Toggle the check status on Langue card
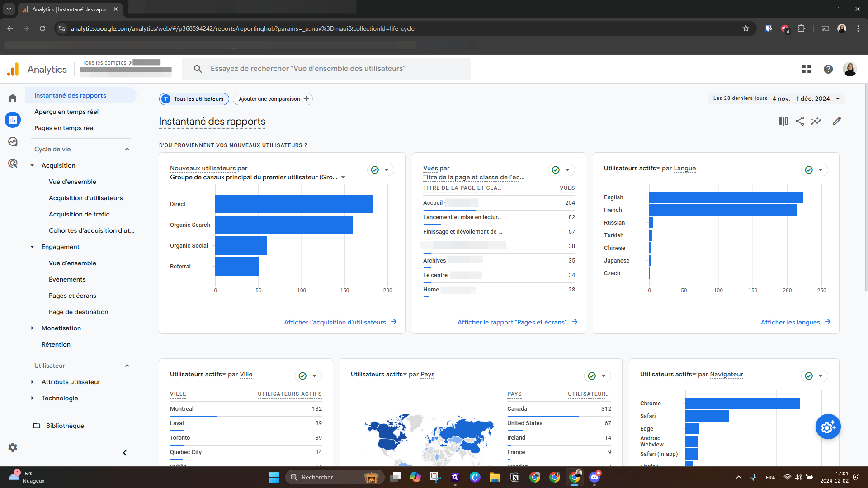The width and height of the screenshot is (868, 488). coord(809,170)
